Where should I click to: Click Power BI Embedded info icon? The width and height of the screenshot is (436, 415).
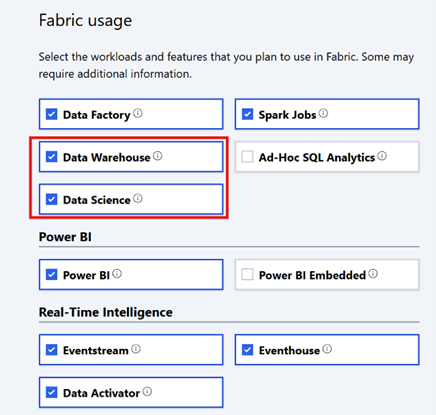coord(373,274)
